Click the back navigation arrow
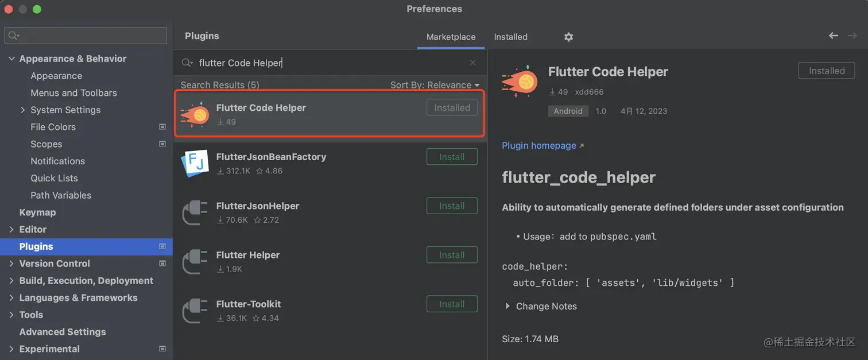This screenshot has height=360, width=868. 834,36
